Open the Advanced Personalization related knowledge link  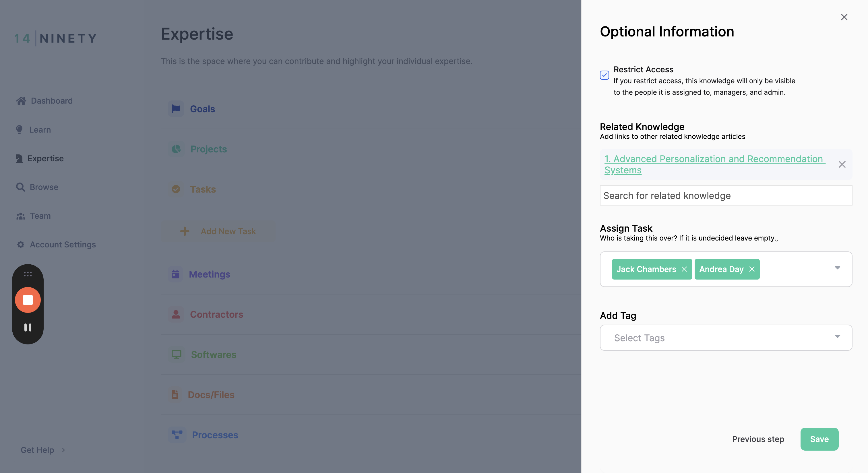(x=714, y=164)
